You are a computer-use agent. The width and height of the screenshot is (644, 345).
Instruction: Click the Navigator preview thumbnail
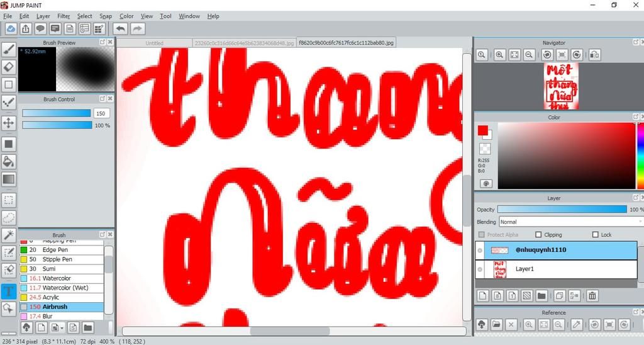coord(561,86)
